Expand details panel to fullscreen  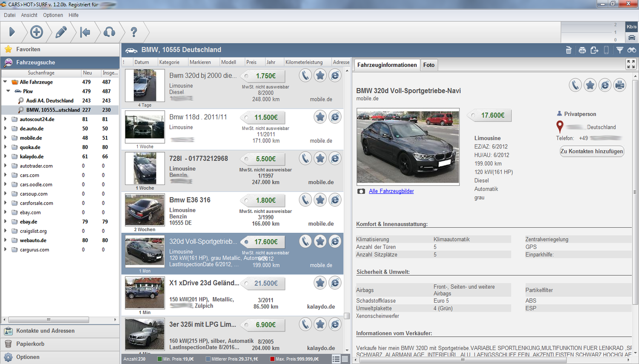[631, 64]
